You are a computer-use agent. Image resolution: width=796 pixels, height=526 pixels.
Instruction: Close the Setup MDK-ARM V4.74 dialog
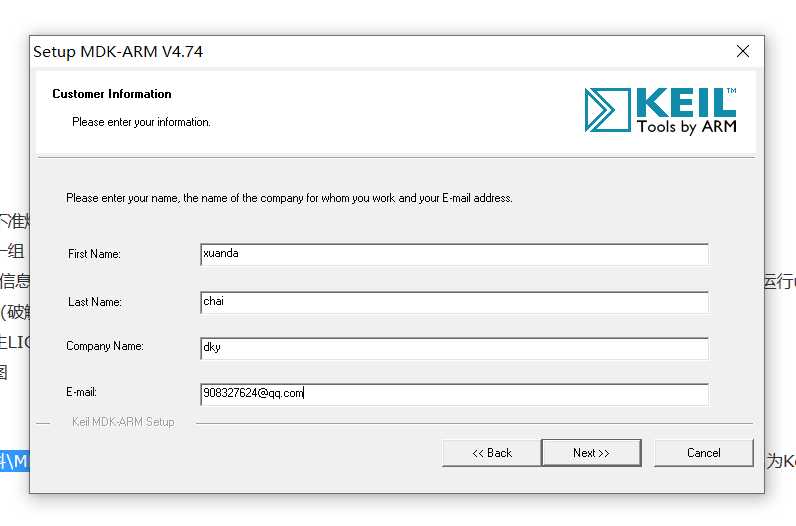(743, 51)
